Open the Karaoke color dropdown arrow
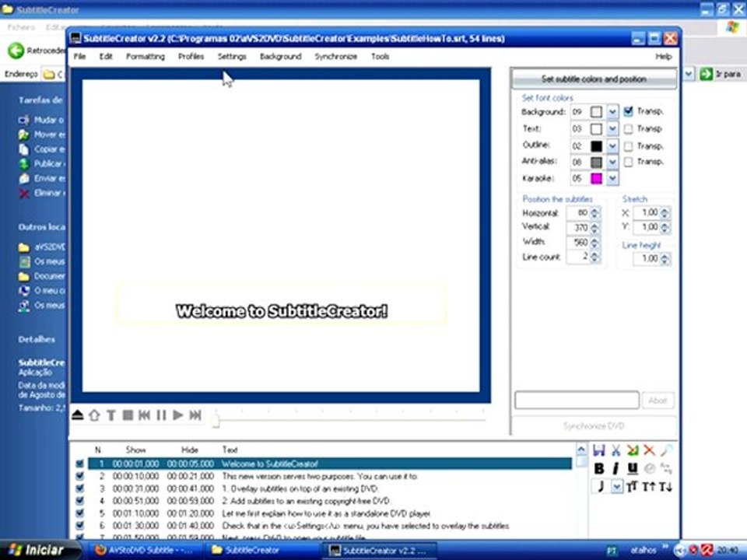Viewport: 747px width, 560px height. [x=612, y=179]
